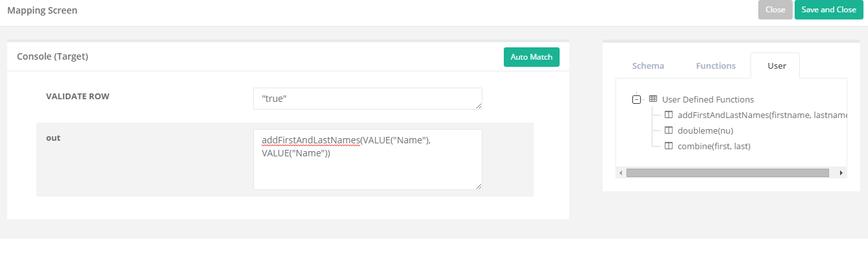Select the combine(first, last) function label
Screen dimensions: 868x277
pos(713,146)
